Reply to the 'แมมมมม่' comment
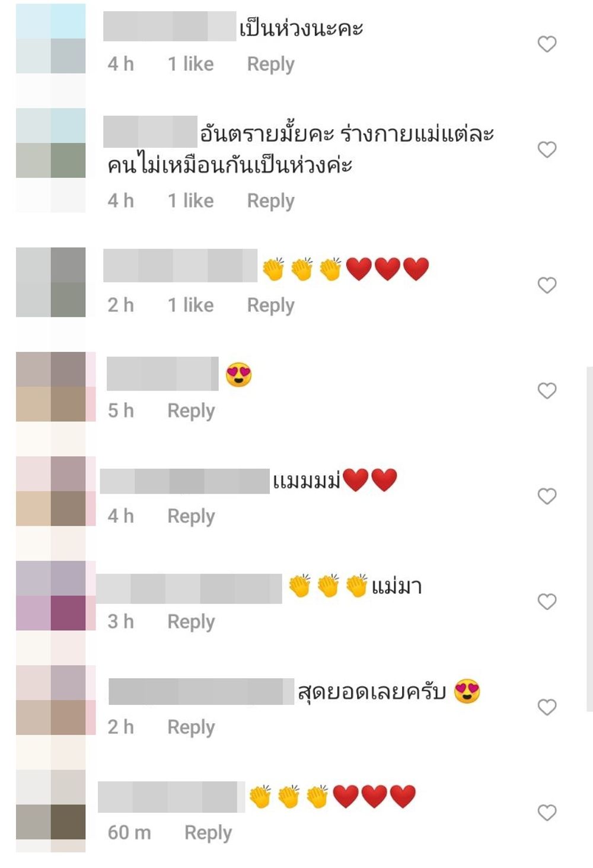Image resolution: width=593 pixels, height=868 pixels. 191,517
